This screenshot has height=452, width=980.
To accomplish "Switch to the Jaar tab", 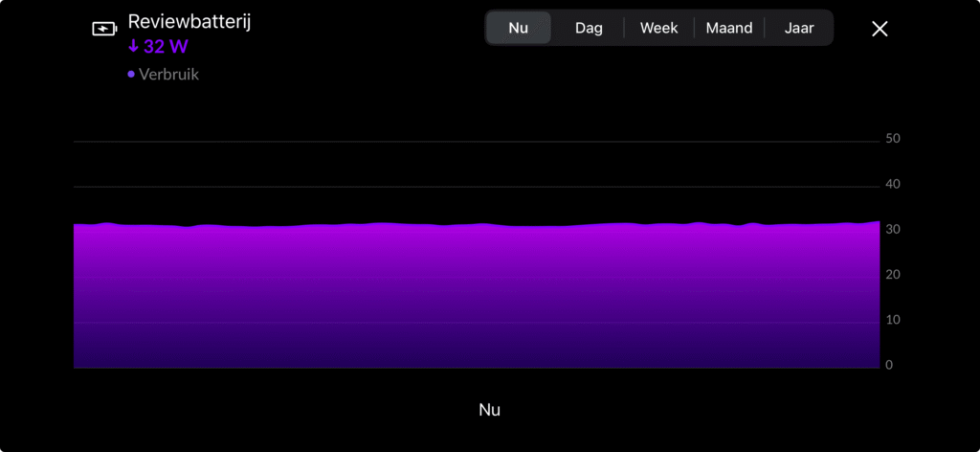I will pos(799,28).
